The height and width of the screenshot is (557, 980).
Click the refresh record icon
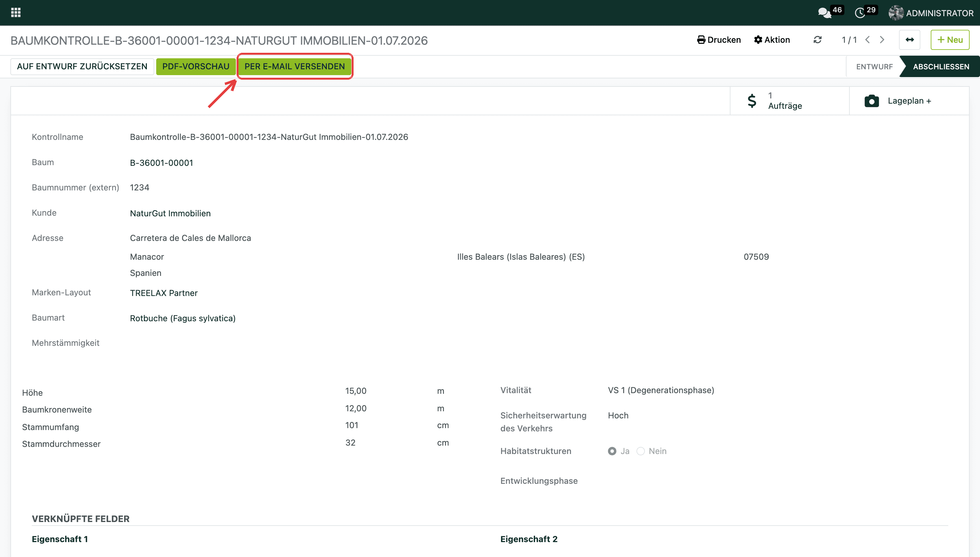click(x=817, y=40)
